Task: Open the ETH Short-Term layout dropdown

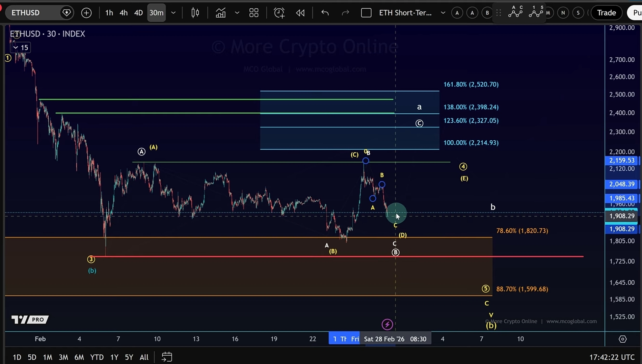Action: click(443, 13)
